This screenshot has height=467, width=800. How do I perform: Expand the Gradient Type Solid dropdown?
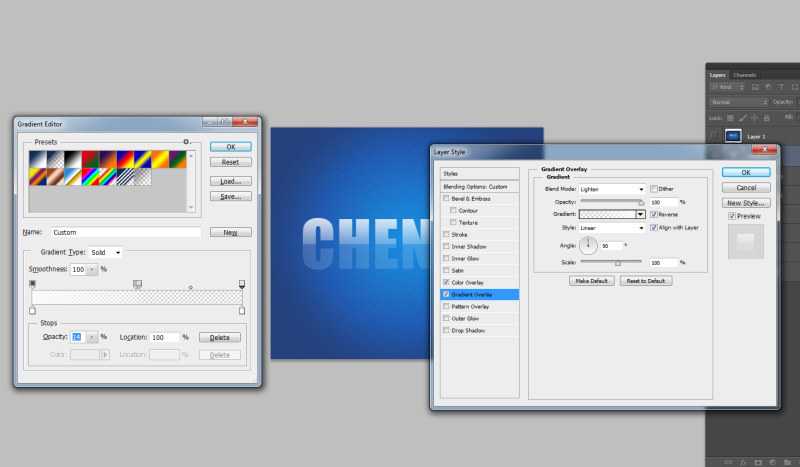point(104,253)
